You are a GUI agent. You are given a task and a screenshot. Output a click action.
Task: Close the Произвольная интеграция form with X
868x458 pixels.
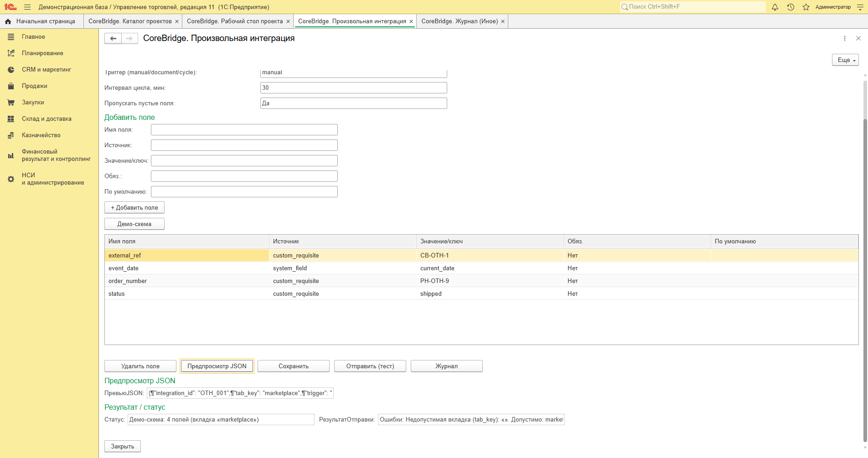coord(858,39)
